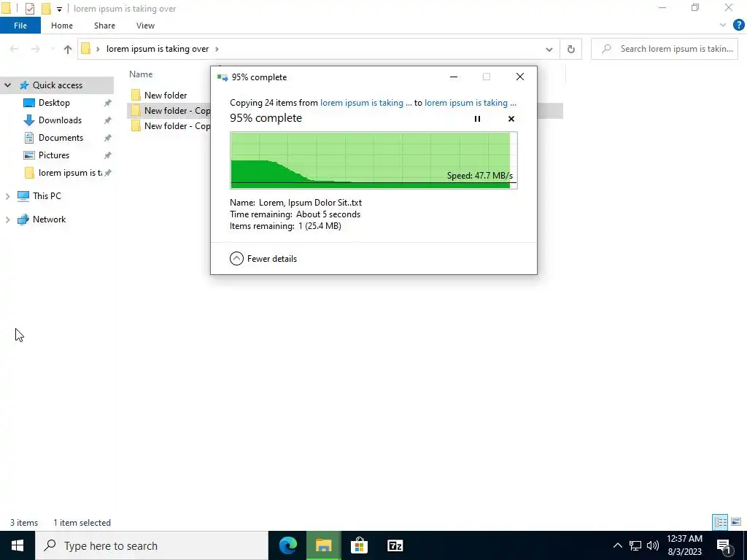This screenshot has width=747, height=560.
Task: Go back to previous folder
Action: pyautogui.click(x=15, y=49)
